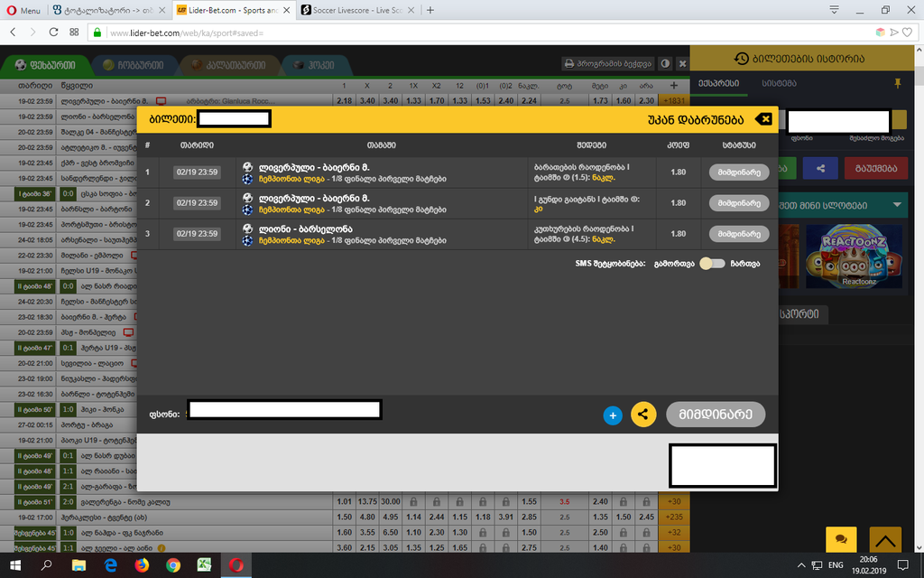The image size is (924, 578).
Task: Switch to სისტემა bet slip tab
Action: click(779, 83)
